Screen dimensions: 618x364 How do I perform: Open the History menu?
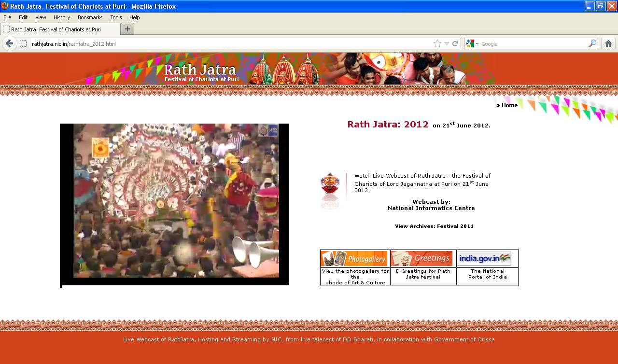(x=62, y=17)
